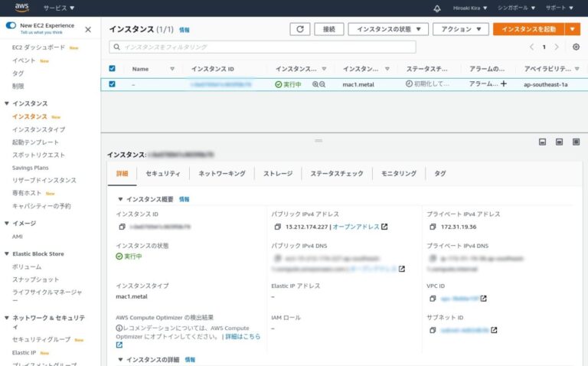Click the search magnifier icon

(x=117, y=47)
